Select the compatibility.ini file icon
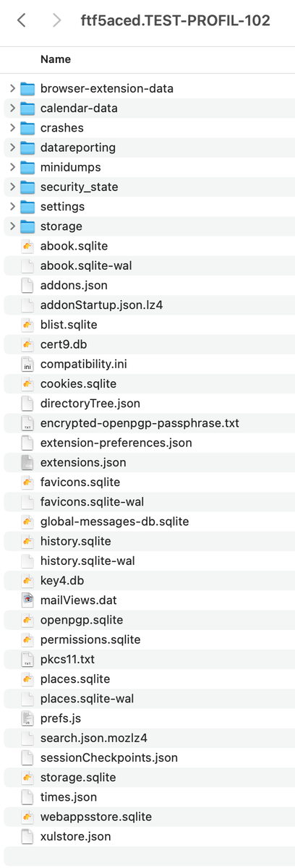 [x=27, y=364]
